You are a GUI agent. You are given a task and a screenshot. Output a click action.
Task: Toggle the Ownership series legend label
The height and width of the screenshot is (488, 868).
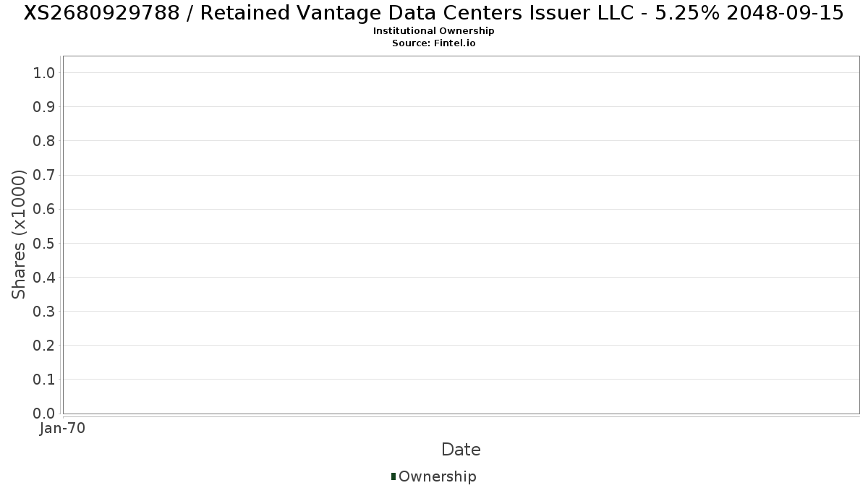click(x=437, y=476)
